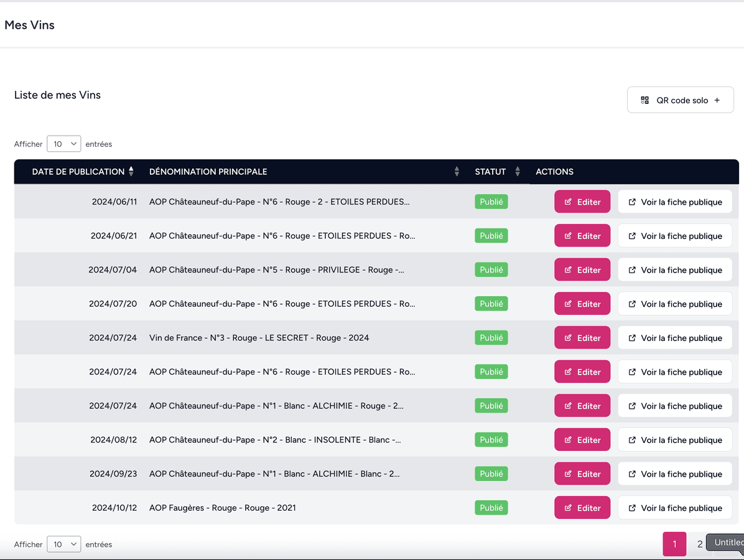Select the edit pencil icon on the Faugères row
This screenshot has height=560, width=744.
568,507
